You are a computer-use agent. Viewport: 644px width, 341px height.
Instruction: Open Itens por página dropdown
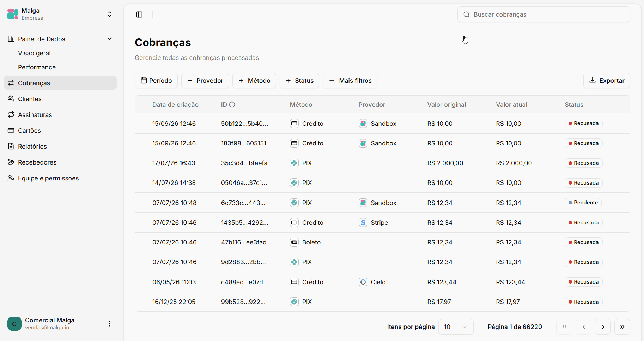click(x=456, y=327)
